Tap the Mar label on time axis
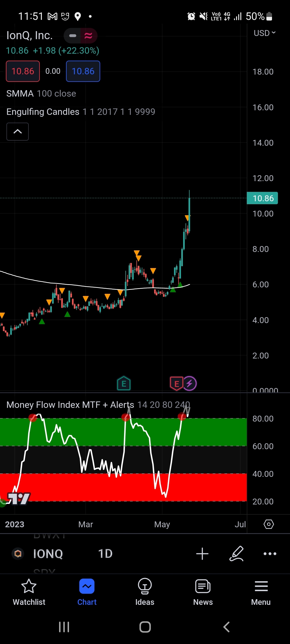Viewport: 290px width, 644px height. coord(86,524)
